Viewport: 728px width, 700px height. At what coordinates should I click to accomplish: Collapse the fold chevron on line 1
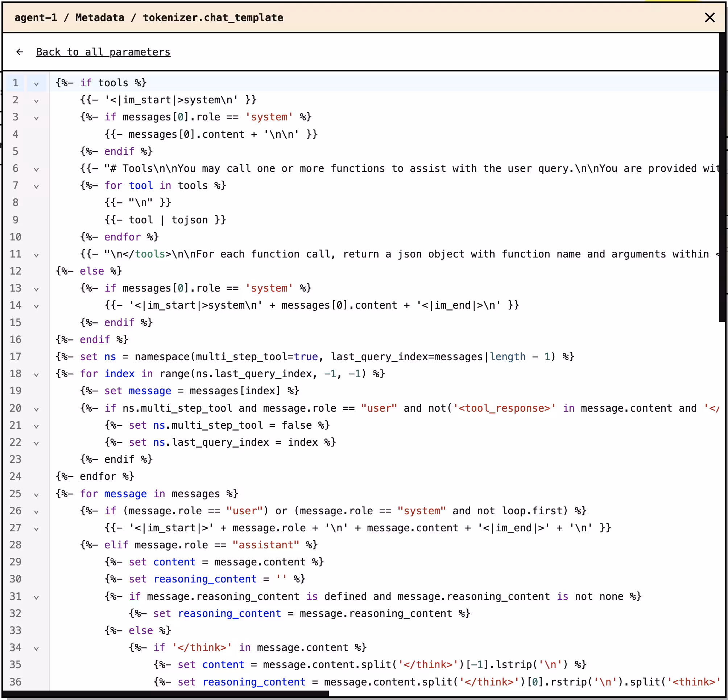click(36, 84)
